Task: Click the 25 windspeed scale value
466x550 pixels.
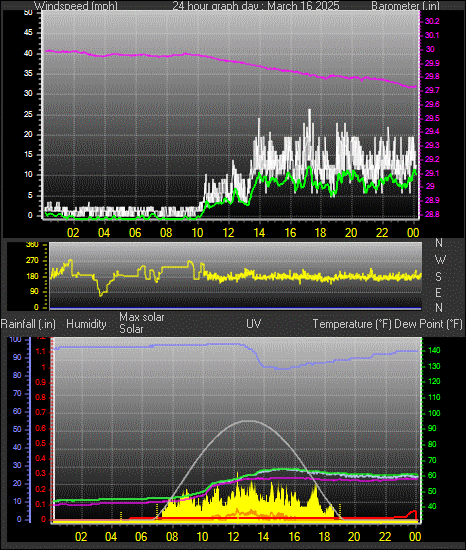Action: point(28,114)
